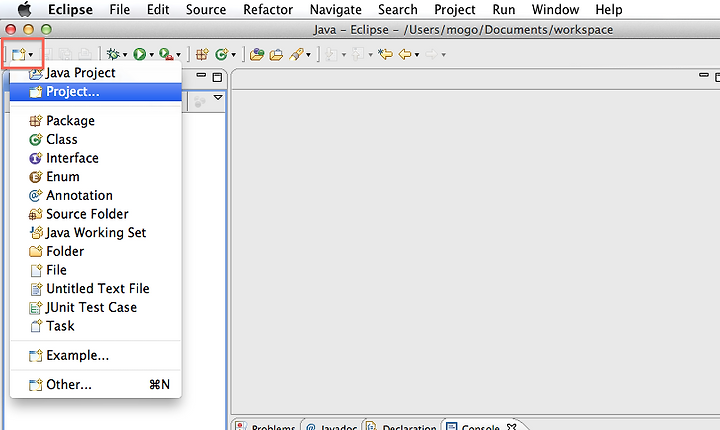This screenshot has width=720, height=430.
Task: Choose Class in the New menu
Action: pos(96,139)
